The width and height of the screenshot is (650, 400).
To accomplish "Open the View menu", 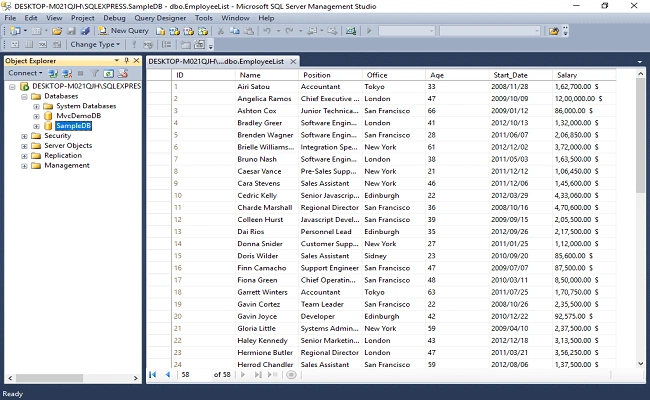I will tap(54, 18).
